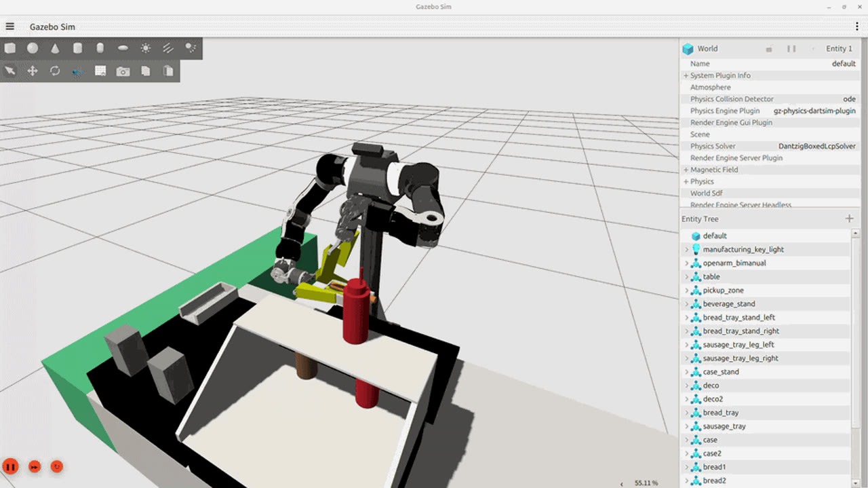
Task: Click the Name default value
Action: pyautogui.click(x=844, y=63)
